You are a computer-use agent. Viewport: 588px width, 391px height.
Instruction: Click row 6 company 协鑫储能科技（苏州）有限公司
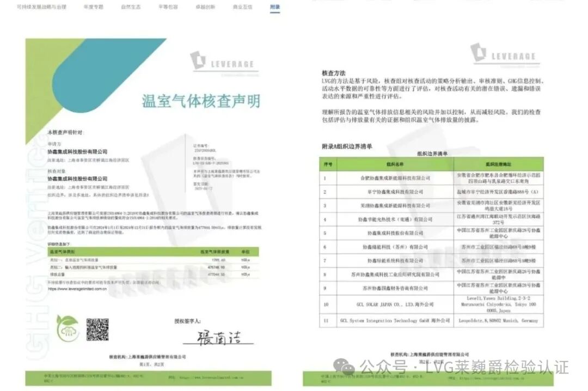395,247
